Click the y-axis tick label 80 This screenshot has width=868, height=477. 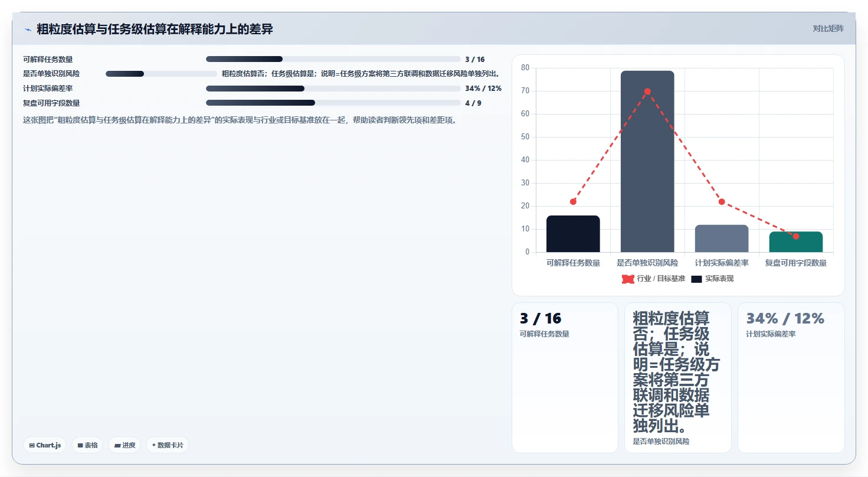click(525, 68)
